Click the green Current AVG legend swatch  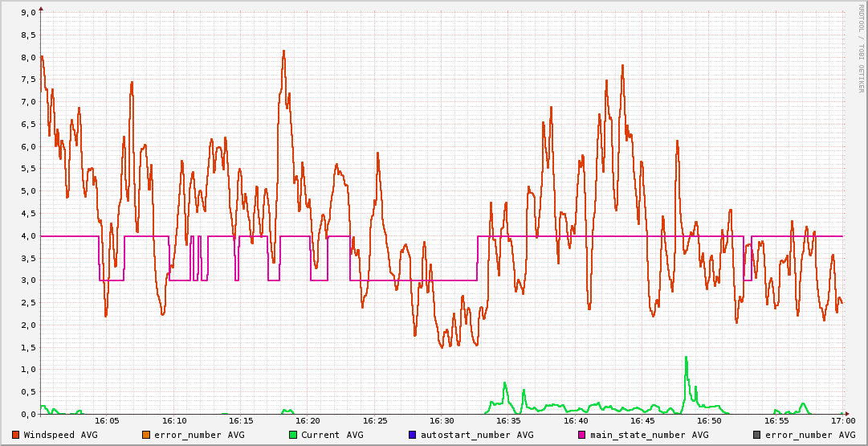coord(293,435)
